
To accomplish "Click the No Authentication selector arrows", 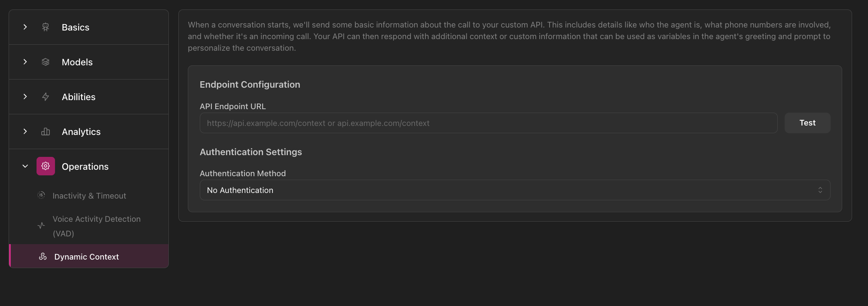I will click(820, 190).
